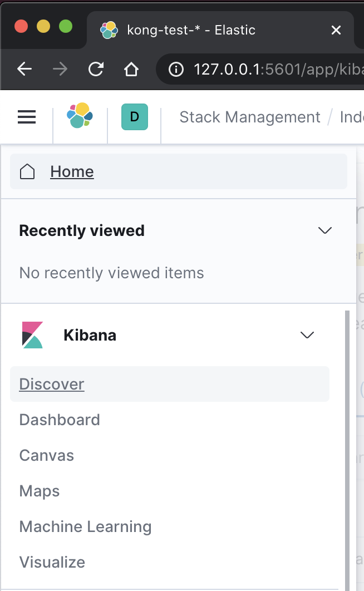Reload the browser page

(96, 69)
